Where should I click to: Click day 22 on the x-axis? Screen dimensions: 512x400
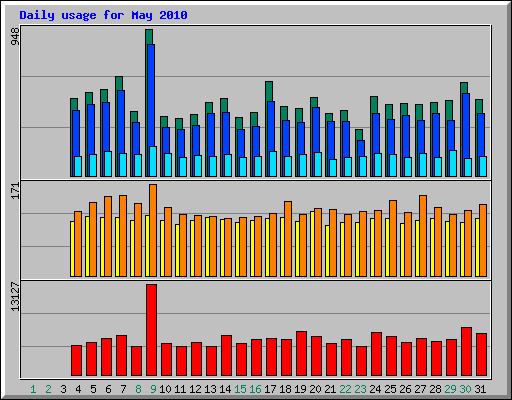click(x=345, y=389)
